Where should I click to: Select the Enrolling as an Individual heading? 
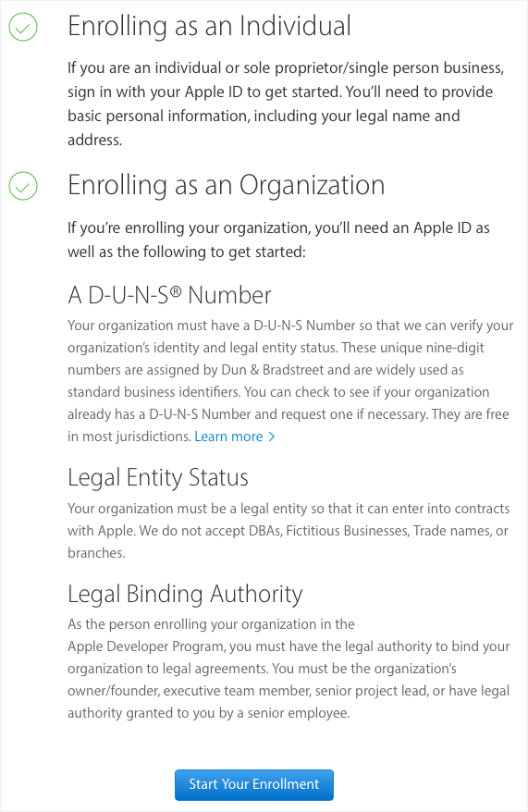pos(209,27)
